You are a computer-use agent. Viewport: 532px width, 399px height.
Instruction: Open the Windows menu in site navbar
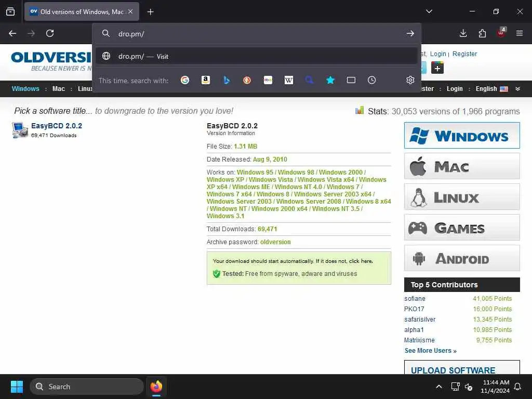tap(25, 89)
